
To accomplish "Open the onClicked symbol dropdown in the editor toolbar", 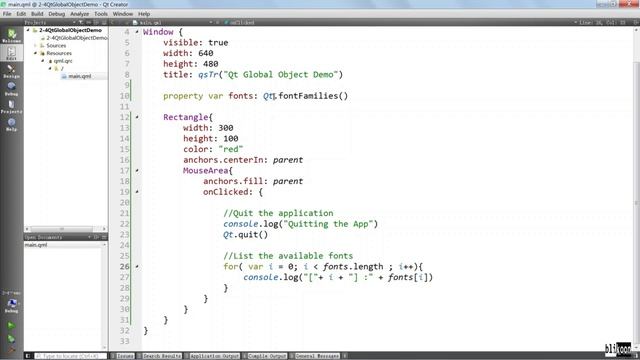I will [239, 22].
